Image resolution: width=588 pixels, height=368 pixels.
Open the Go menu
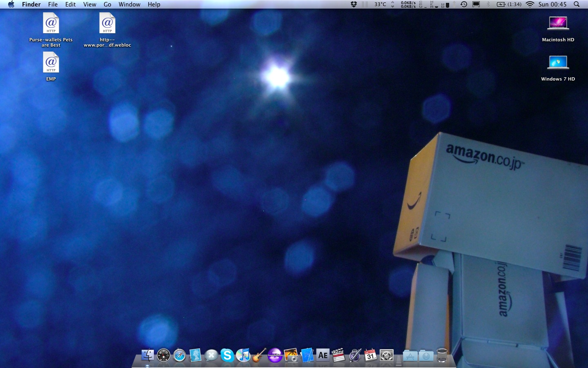107,4
